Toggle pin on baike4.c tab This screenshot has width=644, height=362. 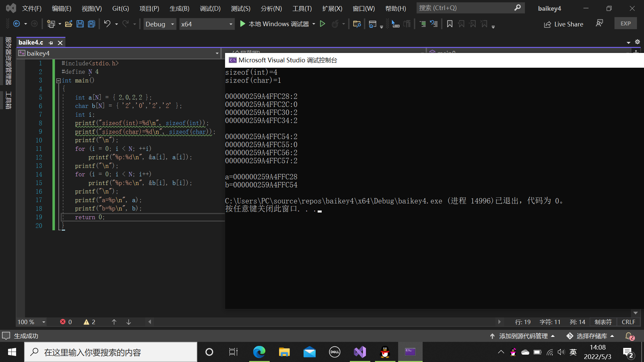[51, 43]
